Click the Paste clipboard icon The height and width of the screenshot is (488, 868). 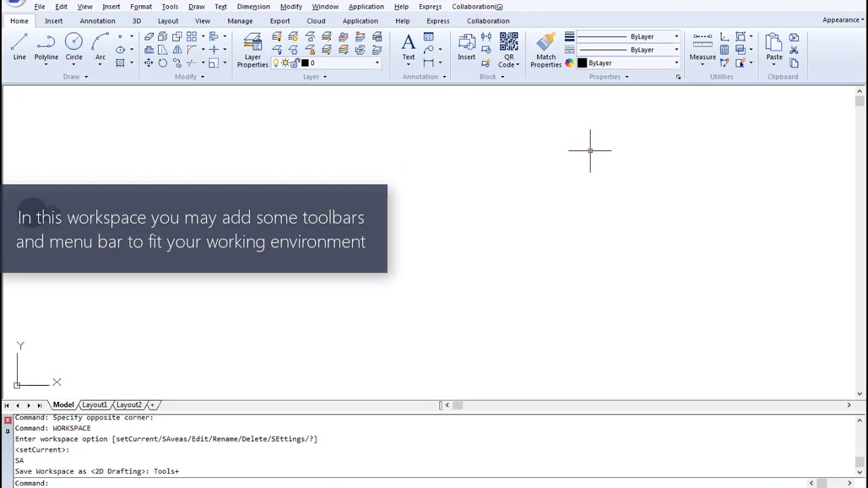(774, 47)
